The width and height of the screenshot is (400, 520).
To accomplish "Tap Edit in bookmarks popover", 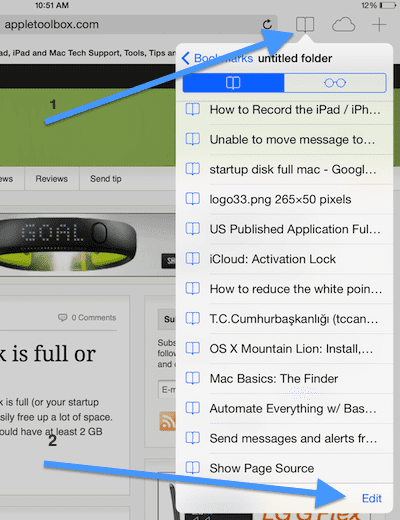I will point(371,498).
